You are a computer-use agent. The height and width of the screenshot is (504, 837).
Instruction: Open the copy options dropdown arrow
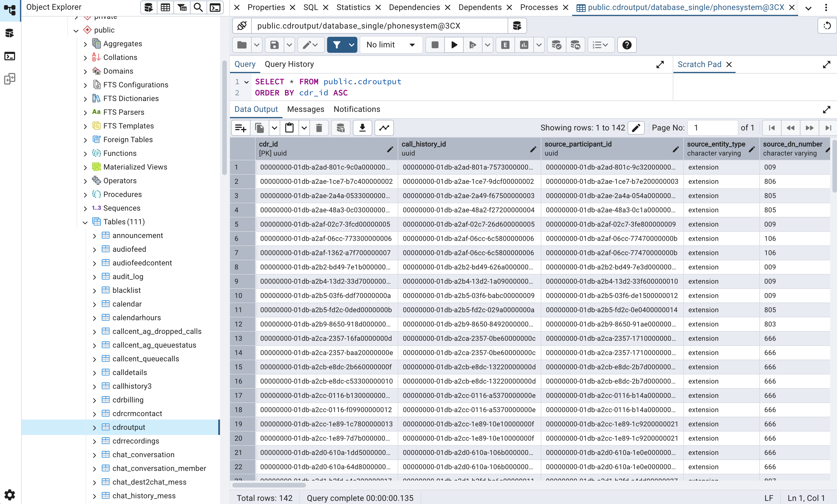click(x=275, y=128)
